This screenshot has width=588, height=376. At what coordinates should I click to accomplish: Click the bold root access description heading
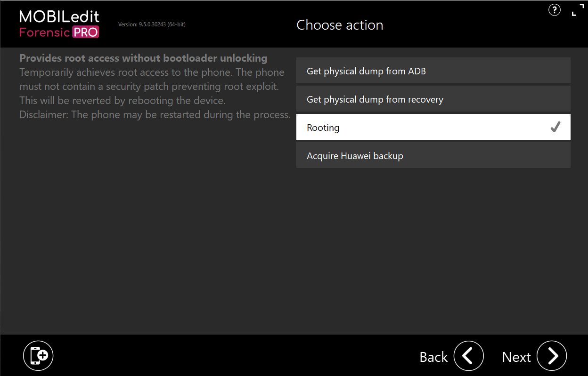tap(143, 58)
